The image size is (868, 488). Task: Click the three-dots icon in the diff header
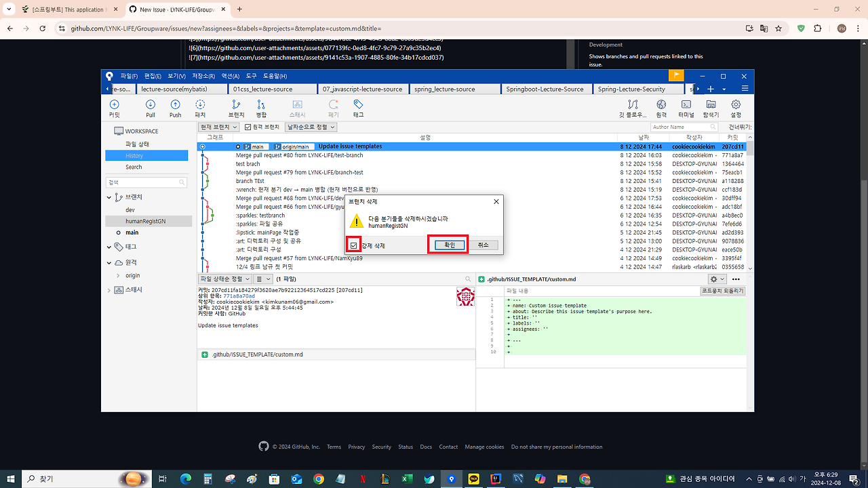pyautogui.click(x=736, y=279)
